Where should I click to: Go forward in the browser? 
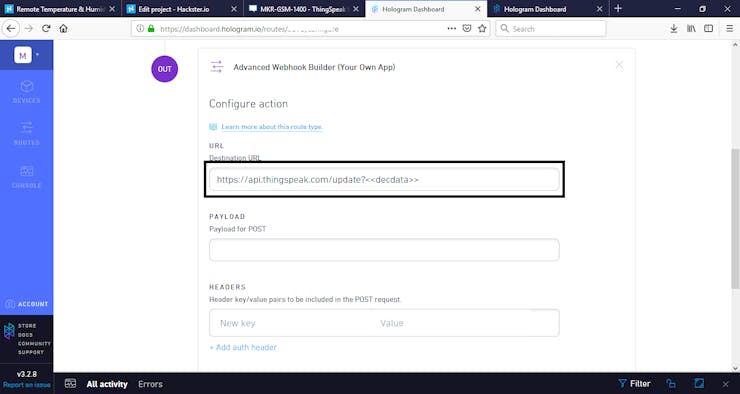tap(29, 29)
